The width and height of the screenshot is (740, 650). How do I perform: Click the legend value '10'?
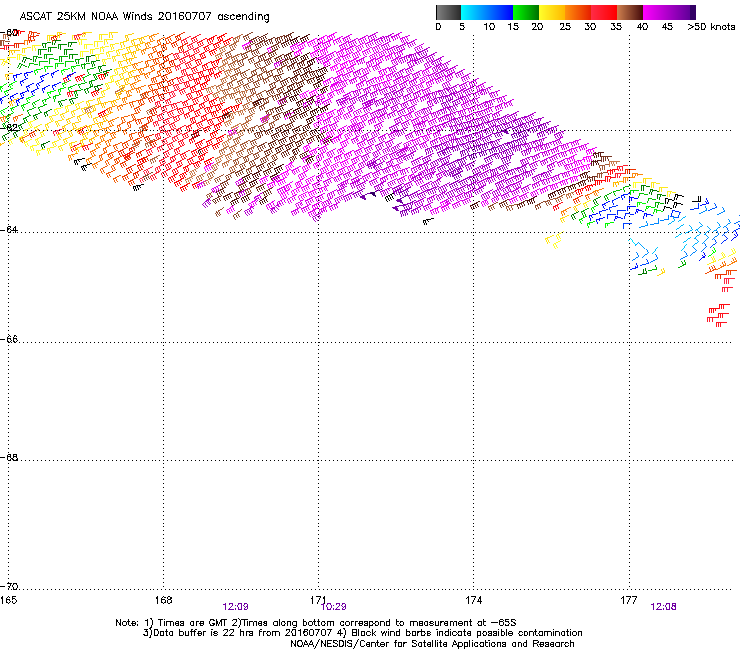(489, 27)
